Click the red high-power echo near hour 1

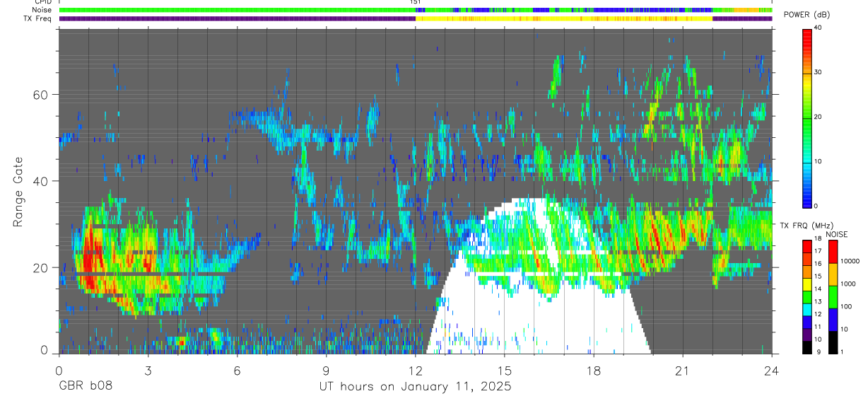(x=90, y=258)
